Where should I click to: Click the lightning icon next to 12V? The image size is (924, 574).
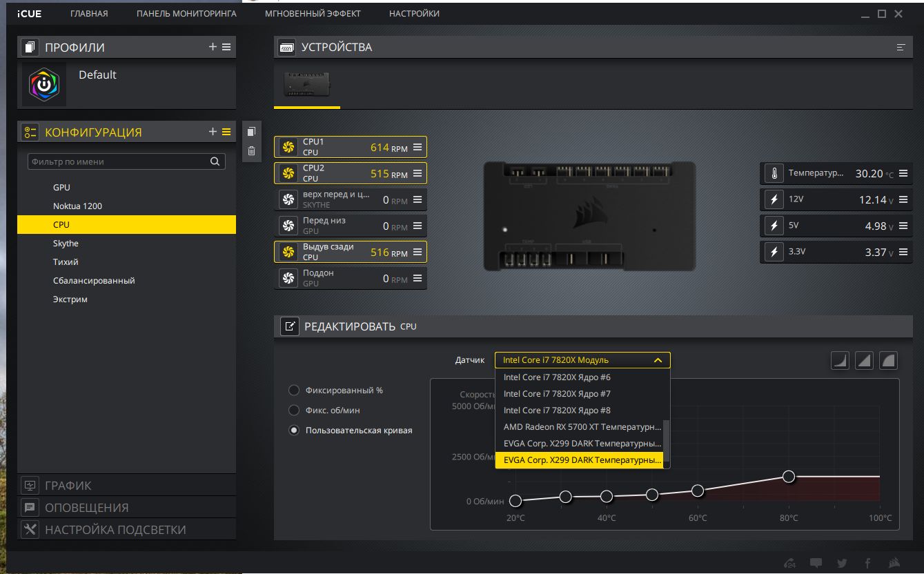pyautogui.click(x=774, y=199)
